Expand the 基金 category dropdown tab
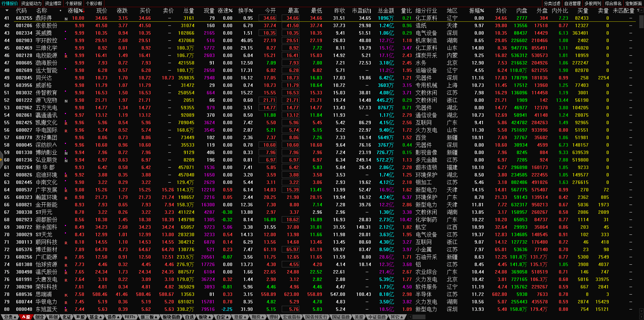This screenshot has height=320, width=644. 95,317
